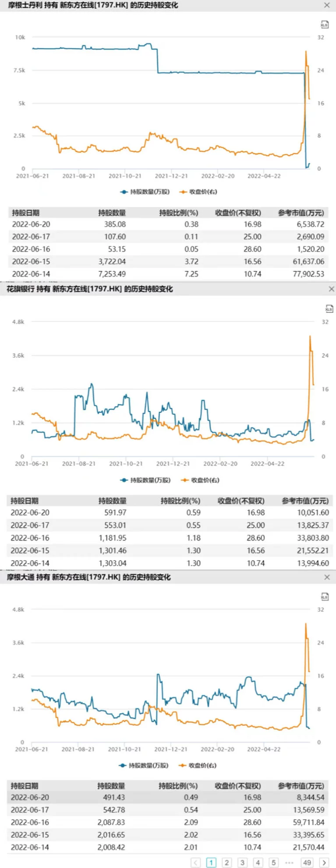Select page 3 in pagination
336x868 pixels.
coord(242,863)
